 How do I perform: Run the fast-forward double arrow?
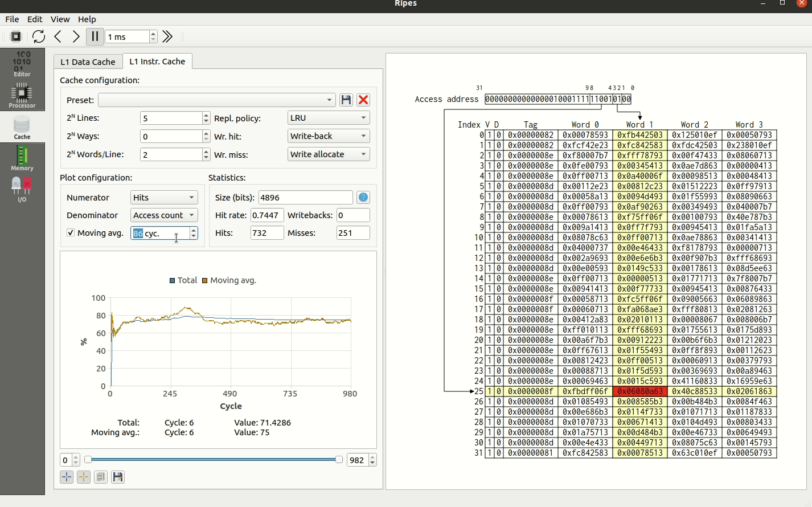(167, 36)
